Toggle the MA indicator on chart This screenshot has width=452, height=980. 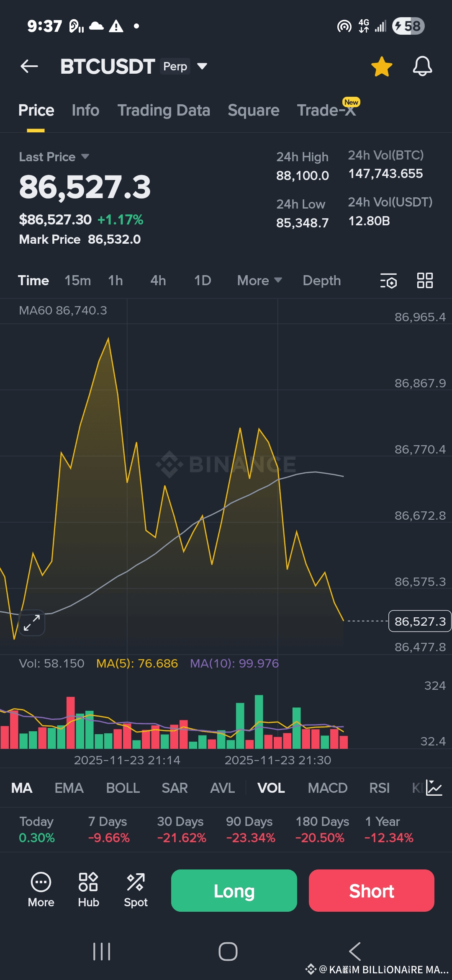click(22, 788)
